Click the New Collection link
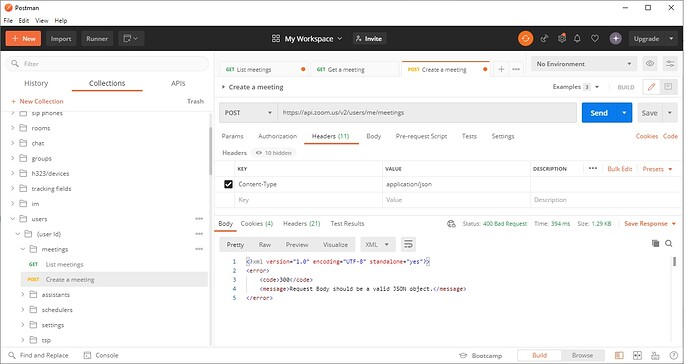Screen dimensions: 690x364 37,101
